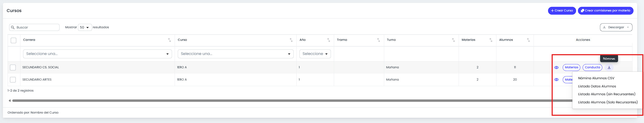Click the Crear Curso button
Image resolution: width=644 pixels, height=123 pixels.
[562, 11]
